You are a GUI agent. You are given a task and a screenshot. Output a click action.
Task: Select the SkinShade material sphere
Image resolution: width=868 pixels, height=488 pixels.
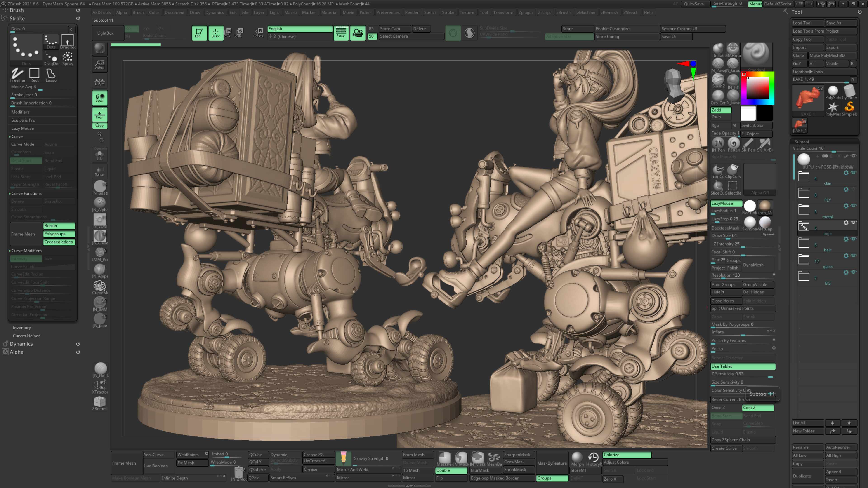750,224
